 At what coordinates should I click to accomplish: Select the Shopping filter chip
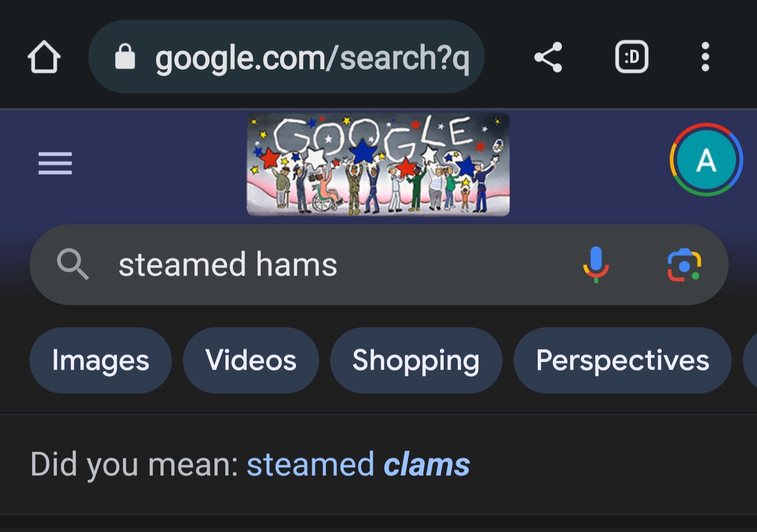pos(416,361)
